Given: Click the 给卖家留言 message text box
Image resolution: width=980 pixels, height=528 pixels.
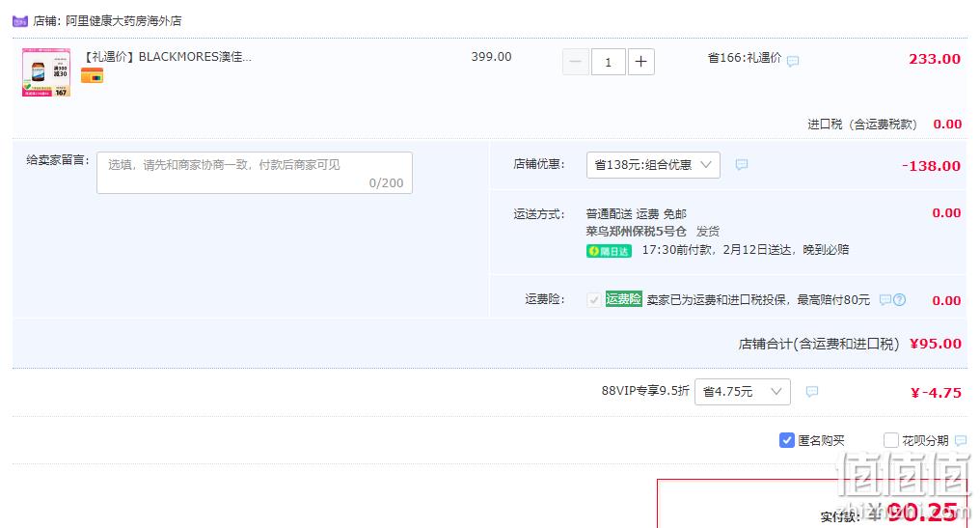Looking at the screenshot, I should (255, 173).
